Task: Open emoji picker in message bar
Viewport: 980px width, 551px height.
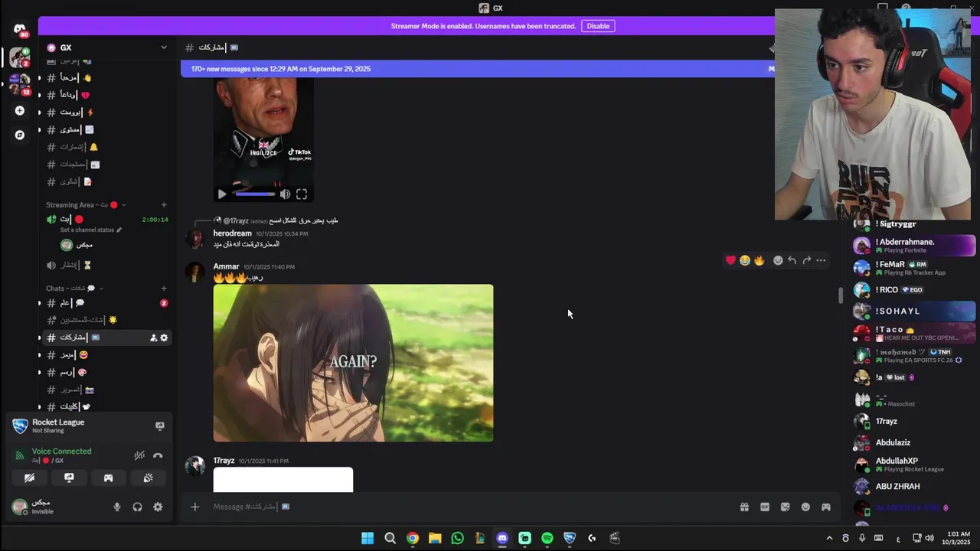Action: (x=805, y=507)
